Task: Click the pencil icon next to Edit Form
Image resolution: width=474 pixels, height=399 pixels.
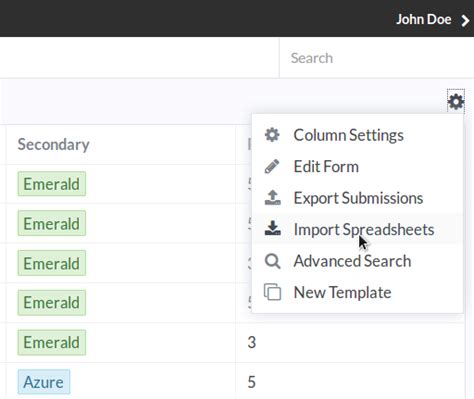Action: pyautogui.click(x=272, y=166)
